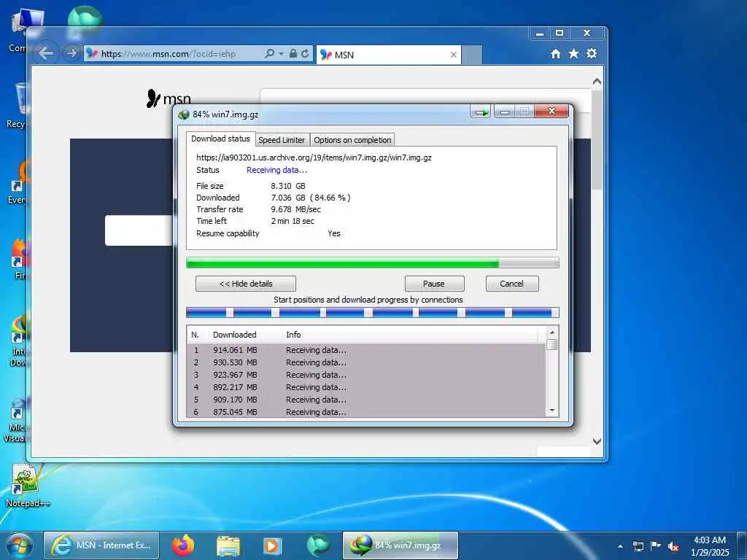Select connection row 5 with 909.170 MB
747x560 pixels.
[x=366, y=400]
